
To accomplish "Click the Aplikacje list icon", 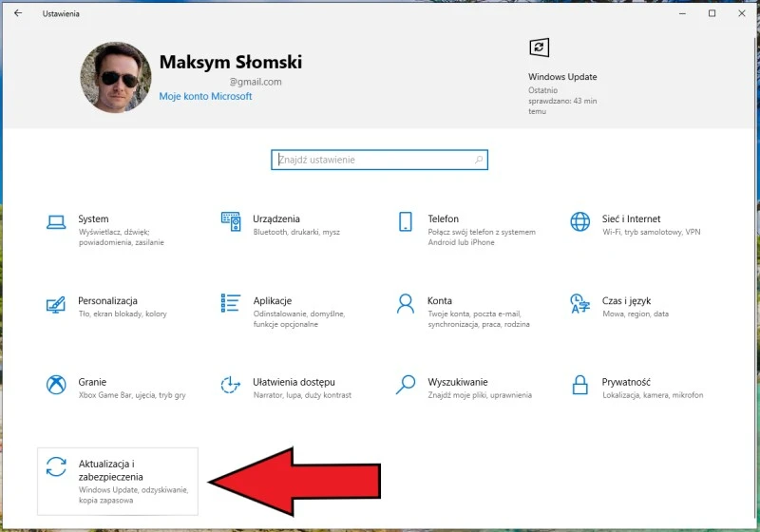I will pyautogui.click(x=231, y=303).
